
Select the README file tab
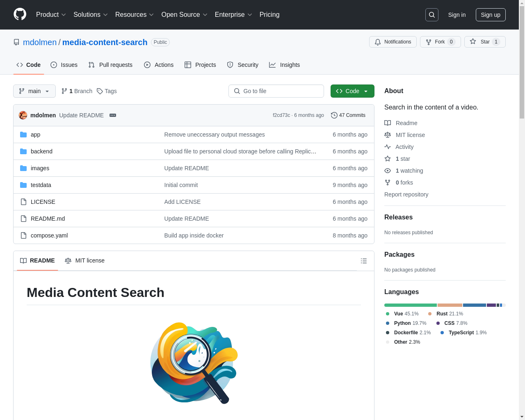37,260
